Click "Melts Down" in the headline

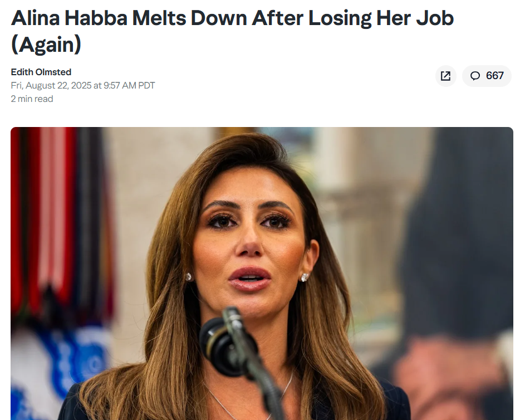[189, 18]
